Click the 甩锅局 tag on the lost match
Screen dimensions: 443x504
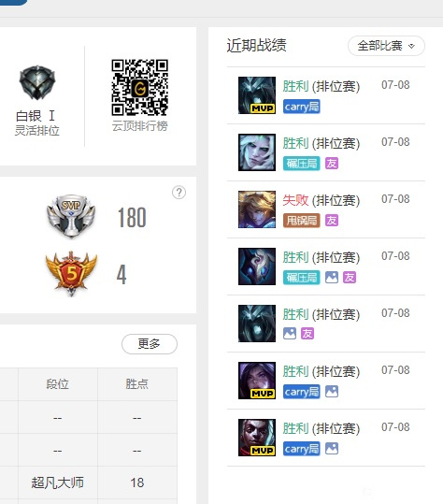(x=301, y=221)
